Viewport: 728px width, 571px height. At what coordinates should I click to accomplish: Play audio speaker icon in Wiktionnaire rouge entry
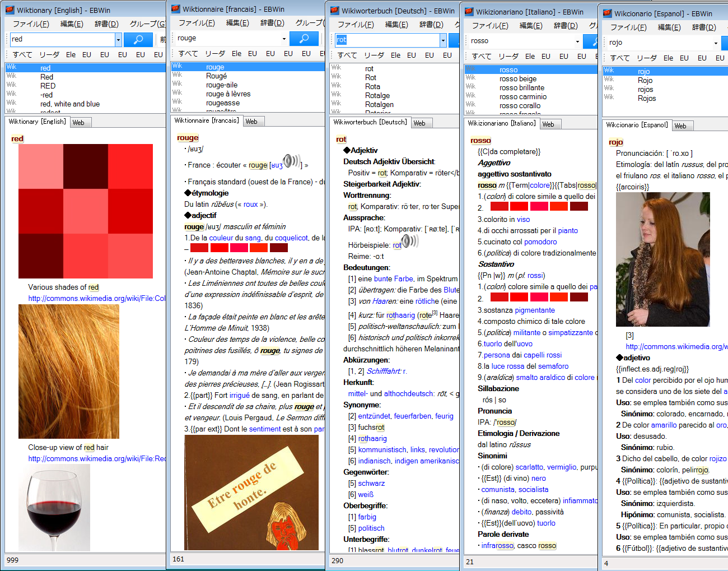tap(292, 161)
